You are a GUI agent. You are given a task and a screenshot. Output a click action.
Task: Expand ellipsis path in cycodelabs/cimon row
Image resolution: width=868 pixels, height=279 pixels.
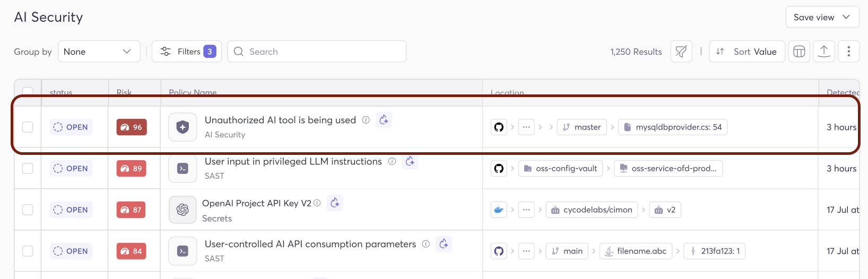point(526,210)
